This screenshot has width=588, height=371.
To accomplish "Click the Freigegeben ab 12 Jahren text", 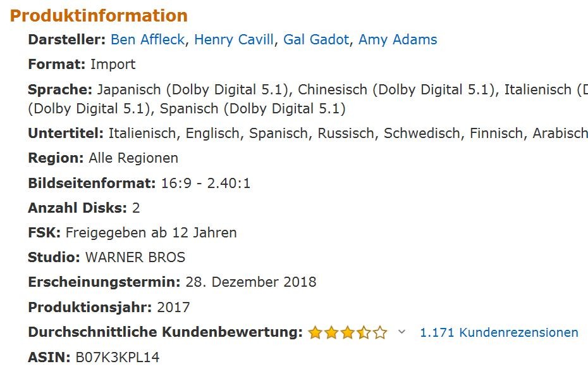I will pyautogui.click(x=151, y=232).
